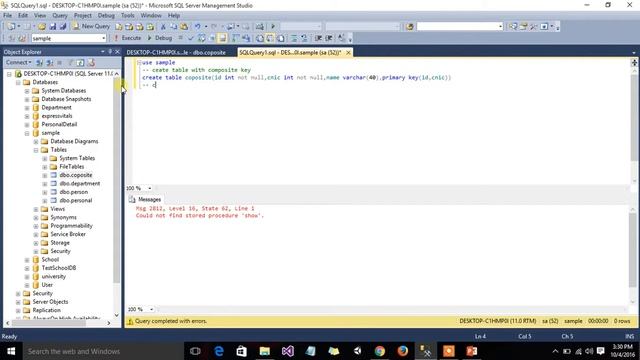Click the Object Explorer last toolbar icon

click(91, 62)
